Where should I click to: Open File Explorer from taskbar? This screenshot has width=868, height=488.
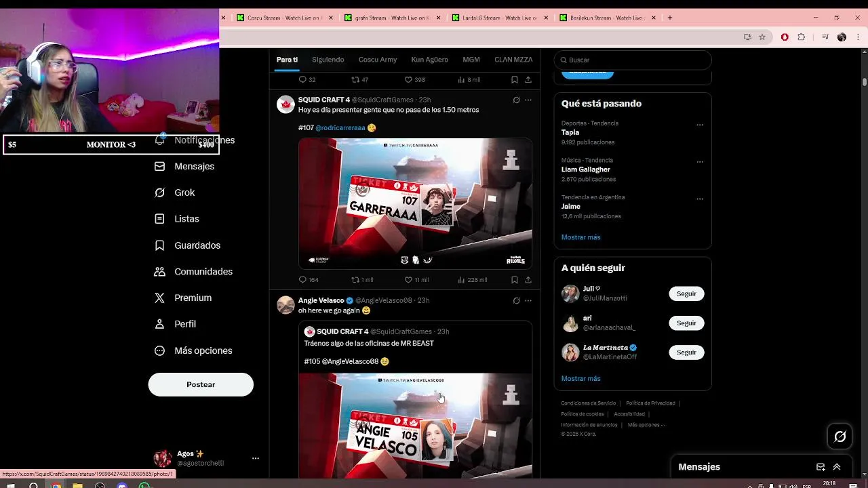pyautogui.click(x=78, y=485)
